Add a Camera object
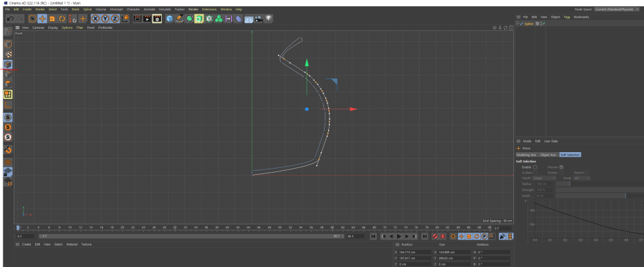Viewport: 644px width, 267px height. pos(258,19)
